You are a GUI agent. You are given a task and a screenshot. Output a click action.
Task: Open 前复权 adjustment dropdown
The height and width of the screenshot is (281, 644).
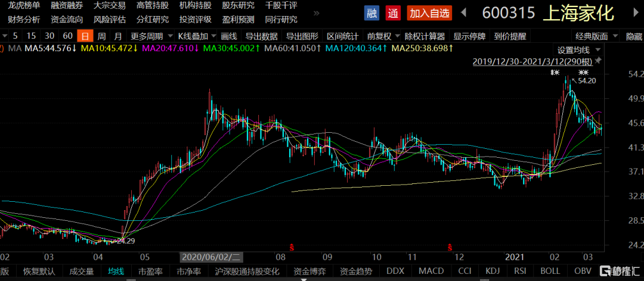(382, 36)
